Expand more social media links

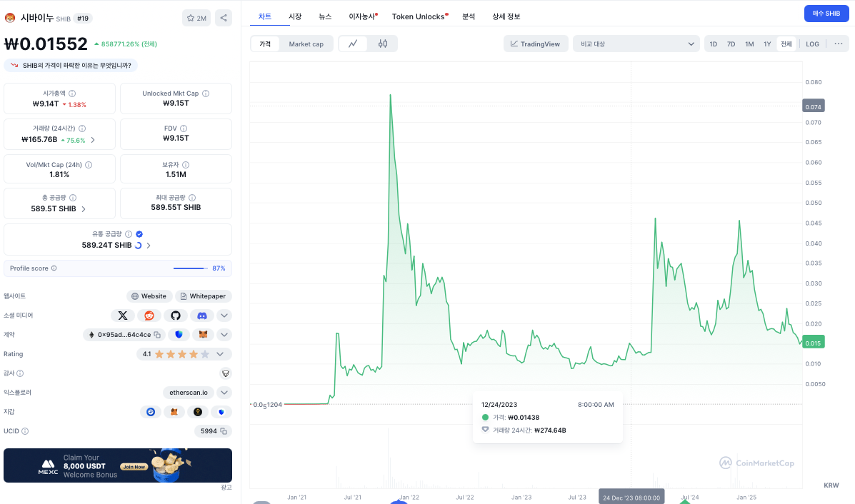[x=224, y=316]
